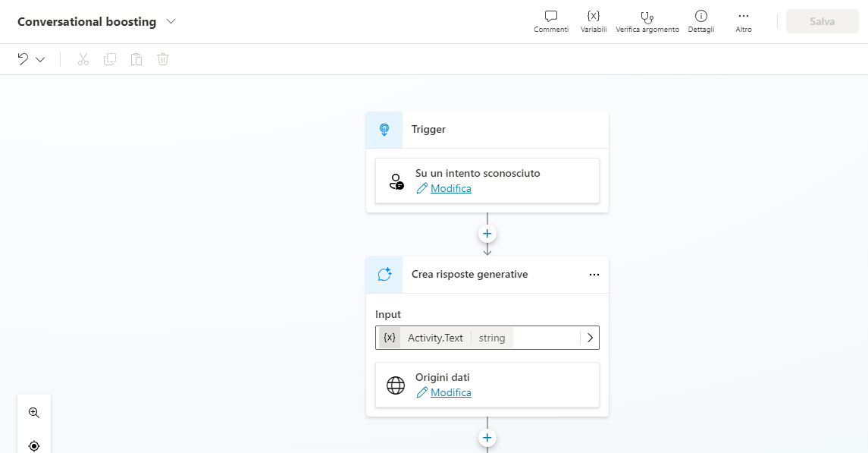Click the undo arrow icon
The height and width of the screenshot is (453, 868).
coord(23,58)
